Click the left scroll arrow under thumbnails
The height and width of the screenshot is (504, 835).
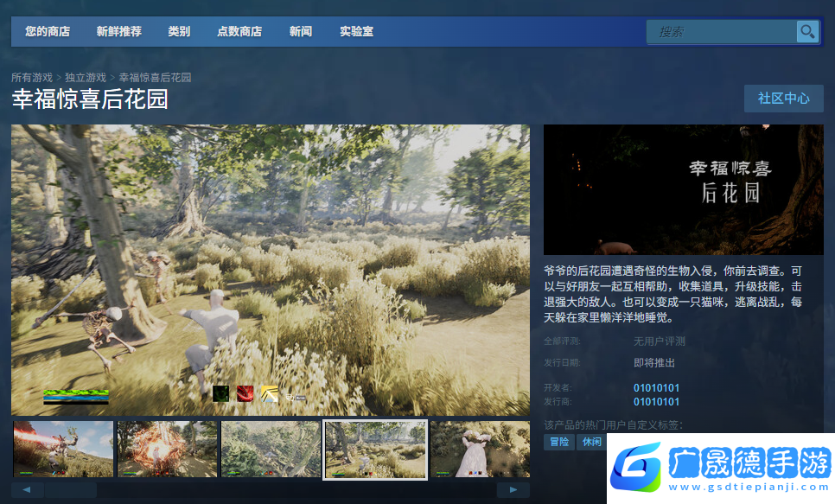click(28, 490)
